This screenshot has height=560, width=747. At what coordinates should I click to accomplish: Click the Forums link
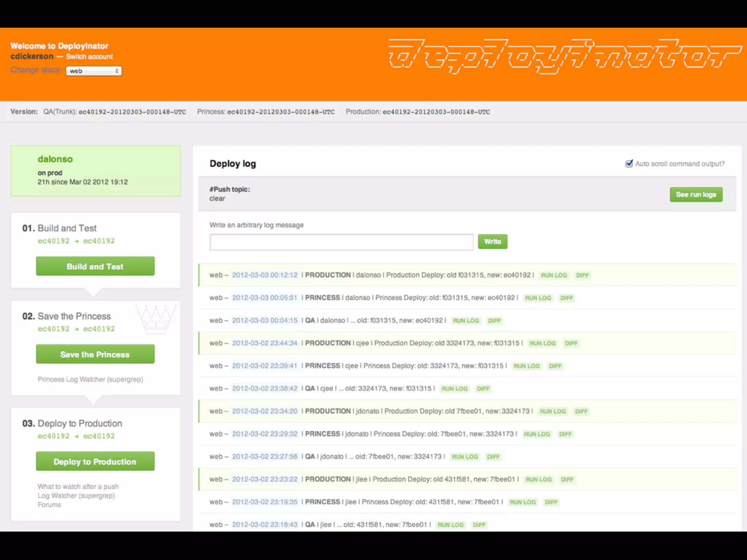(x=49, y=505)
